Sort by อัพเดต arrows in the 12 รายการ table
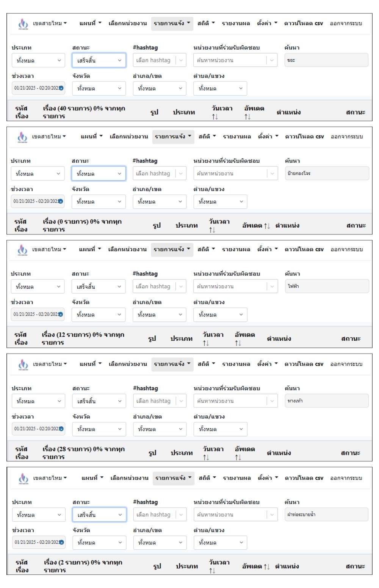379x588 pixels. pyautogui.click(x=238, y=343)
